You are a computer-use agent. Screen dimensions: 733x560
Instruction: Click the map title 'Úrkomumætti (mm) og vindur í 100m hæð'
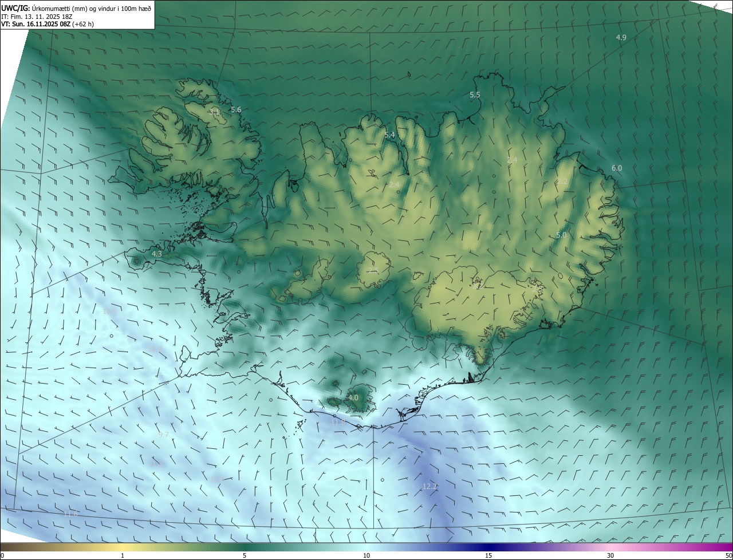pyautogui.click(x=92, y=7)
